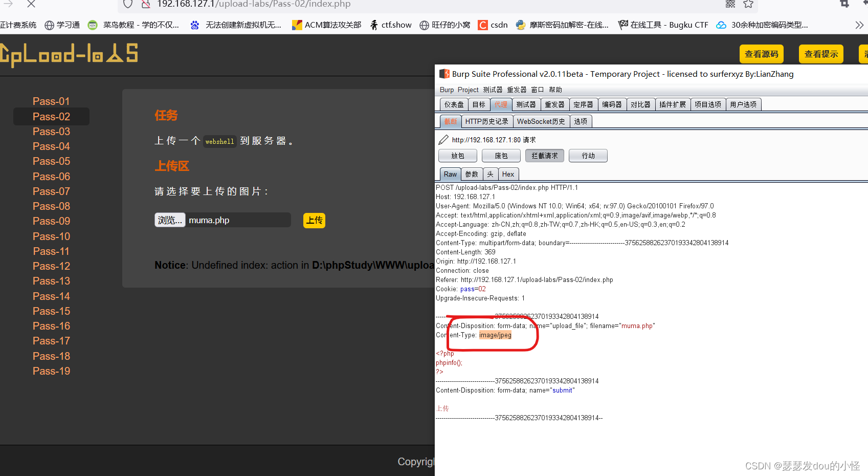
Task: Switch to the 参数 request view tab
Action: (x=472, y=174)
